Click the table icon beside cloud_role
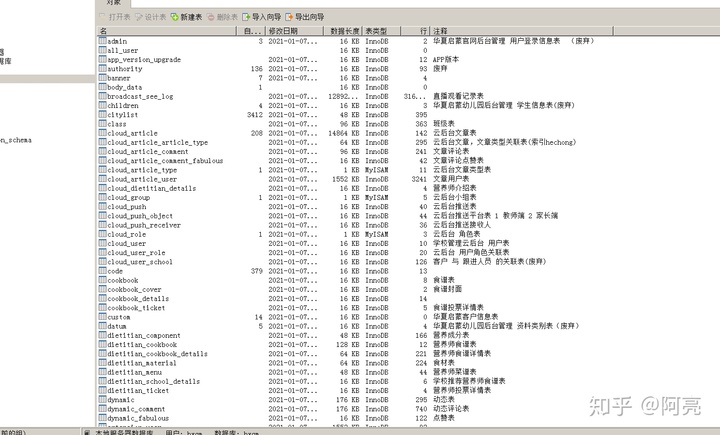720x435 pixels. tap(102, 233)
